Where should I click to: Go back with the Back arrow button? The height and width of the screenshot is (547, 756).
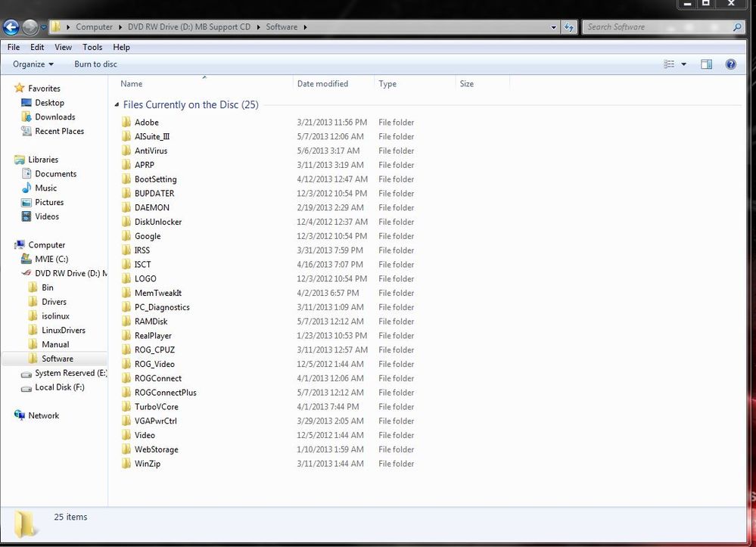pyautogui.click(x=11, y=27)
